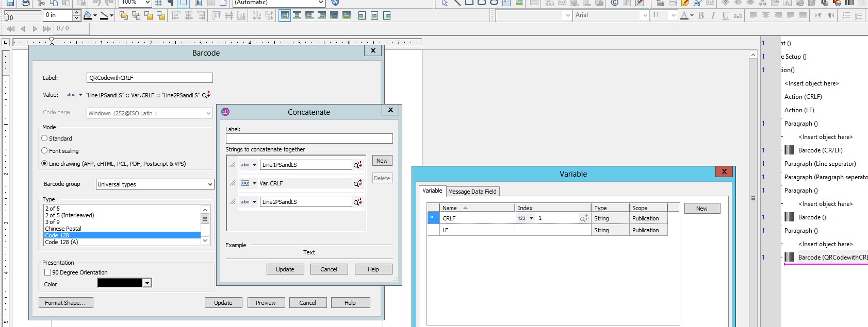Click the Bold formatting icon

[x=701, y=15]
